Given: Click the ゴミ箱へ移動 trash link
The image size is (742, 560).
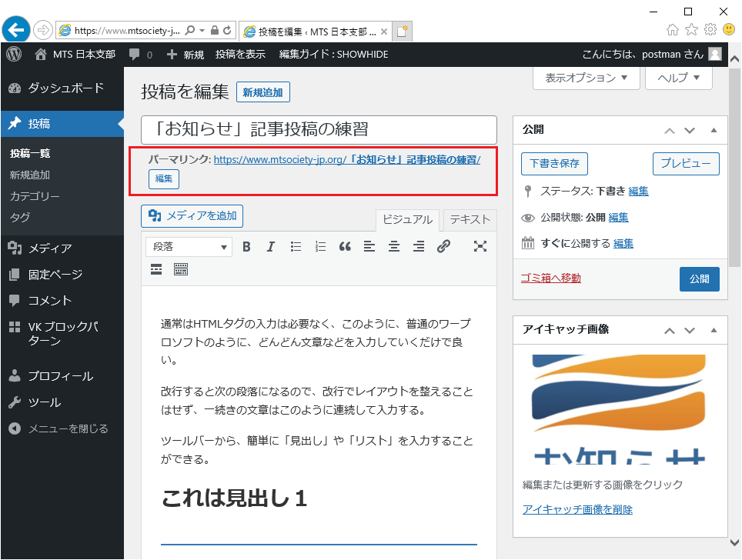Looking at the screenshot, I should (x=550, y=278).
